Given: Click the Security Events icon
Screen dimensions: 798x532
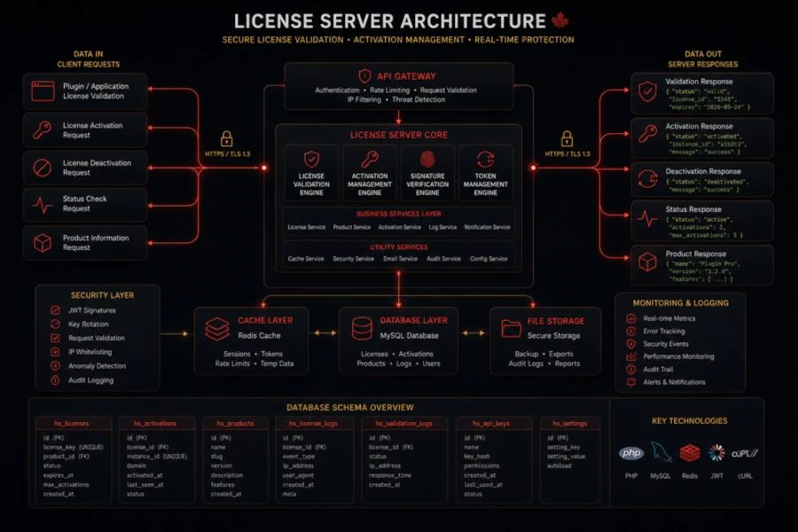Looking at the screenshot, I should pos(631,344).
